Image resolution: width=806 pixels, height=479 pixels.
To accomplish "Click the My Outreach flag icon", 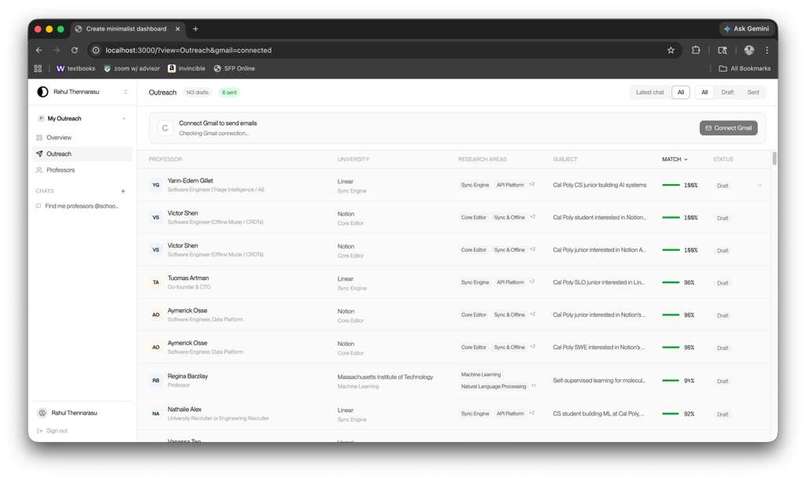I will tap(41, 119).
